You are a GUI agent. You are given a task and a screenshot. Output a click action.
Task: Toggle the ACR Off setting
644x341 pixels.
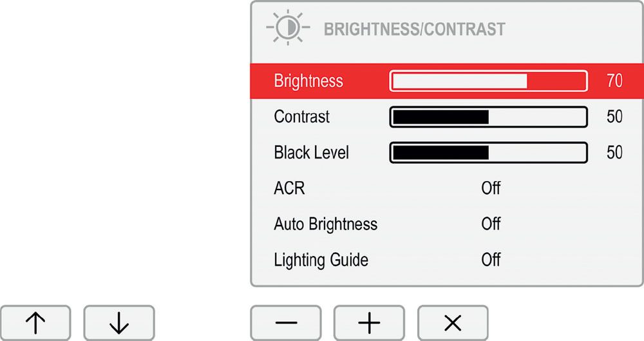tap(491, 188)
